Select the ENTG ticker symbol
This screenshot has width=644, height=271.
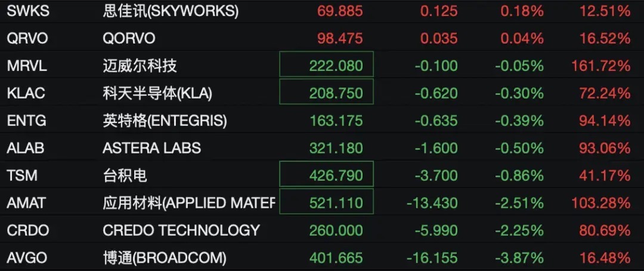point(26,121)
